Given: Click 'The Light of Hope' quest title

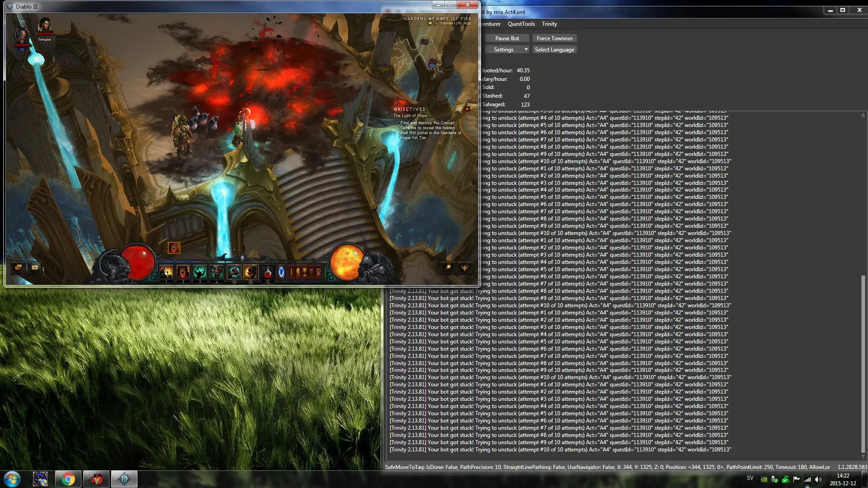Looking at the screenshot, I should point(410,116).
